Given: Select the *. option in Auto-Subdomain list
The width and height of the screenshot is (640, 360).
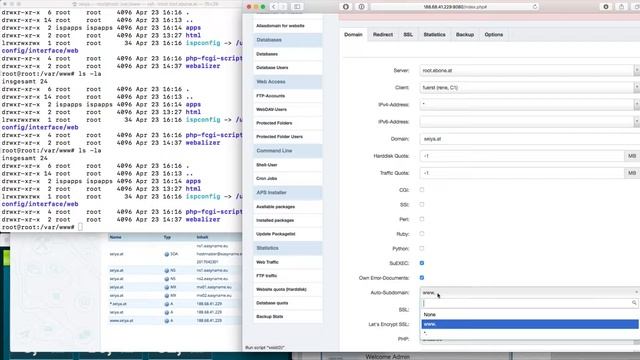Looking at the screenshot, I should tap(529, 333).
